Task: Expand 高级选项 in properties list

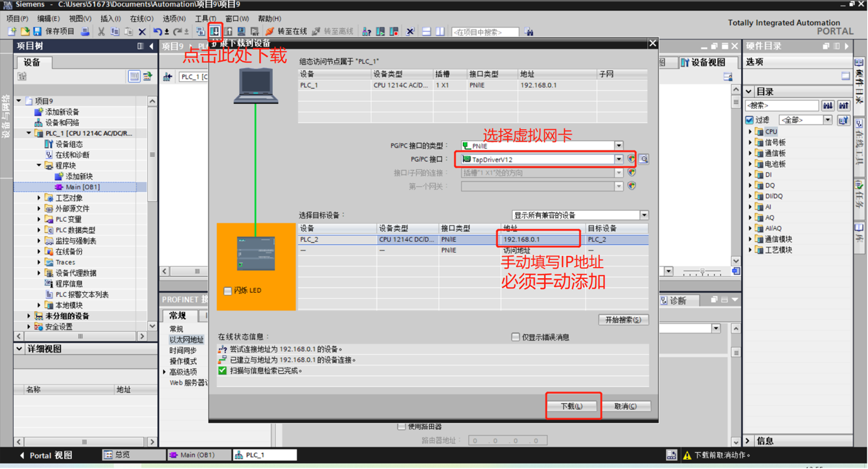Action: 165,372
